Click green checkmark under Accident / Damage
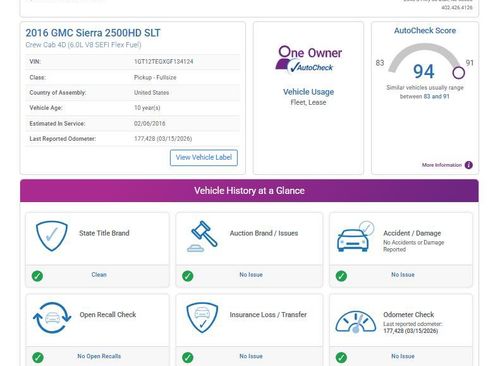This screenshot has width=488, height=366. pos(341,276)
